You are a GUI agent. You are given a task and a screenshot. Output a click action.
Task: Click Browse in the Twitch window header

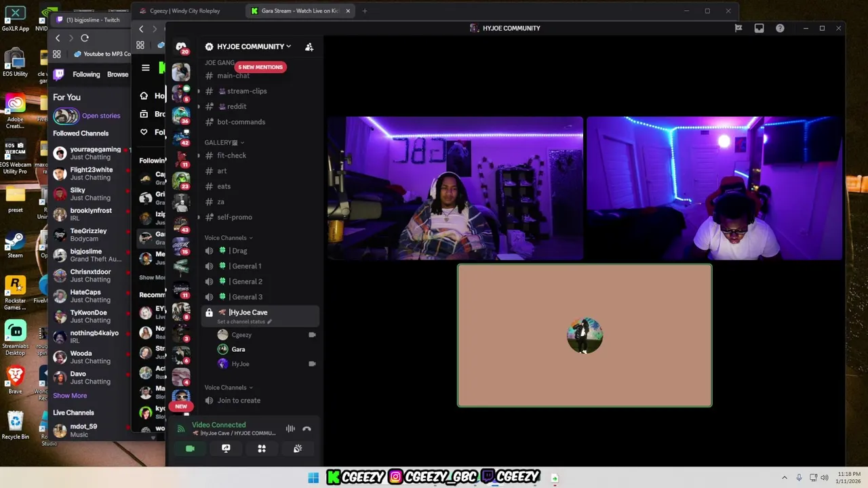click(117, 75)
